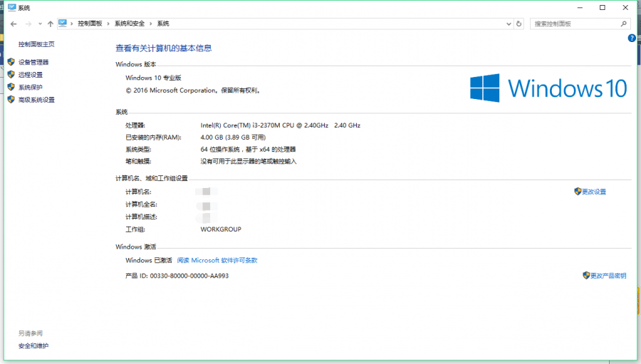The width and height of the screenshot is (641, 364).
Task: Minimize the 系统 window
Action: click(x=580, y=8)
